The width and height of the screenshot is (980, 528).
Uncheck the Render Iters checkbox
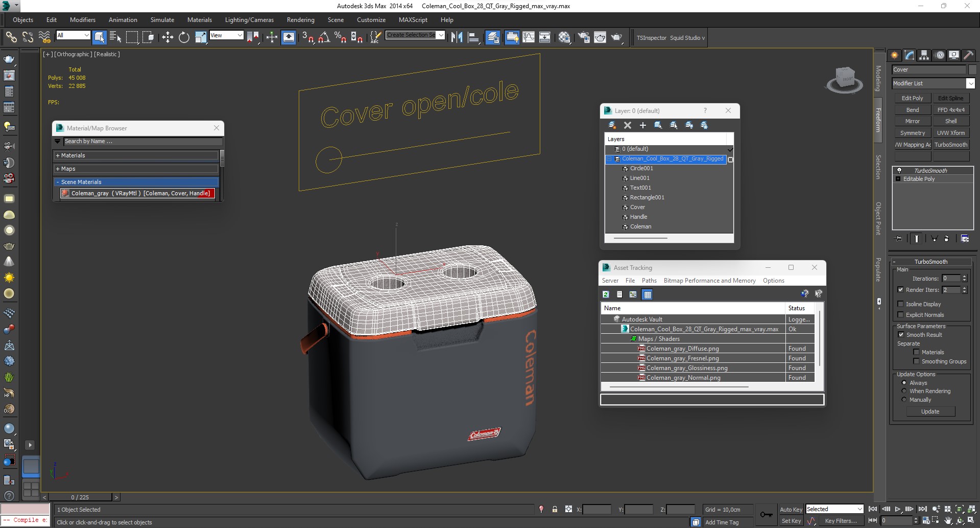point(901,290)
